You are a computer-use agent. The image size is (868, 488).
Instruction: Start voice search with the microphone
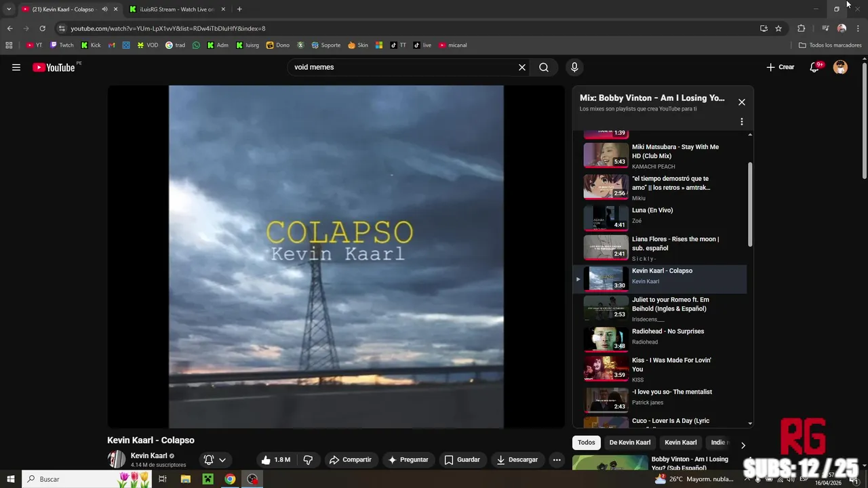coord(574,67)
